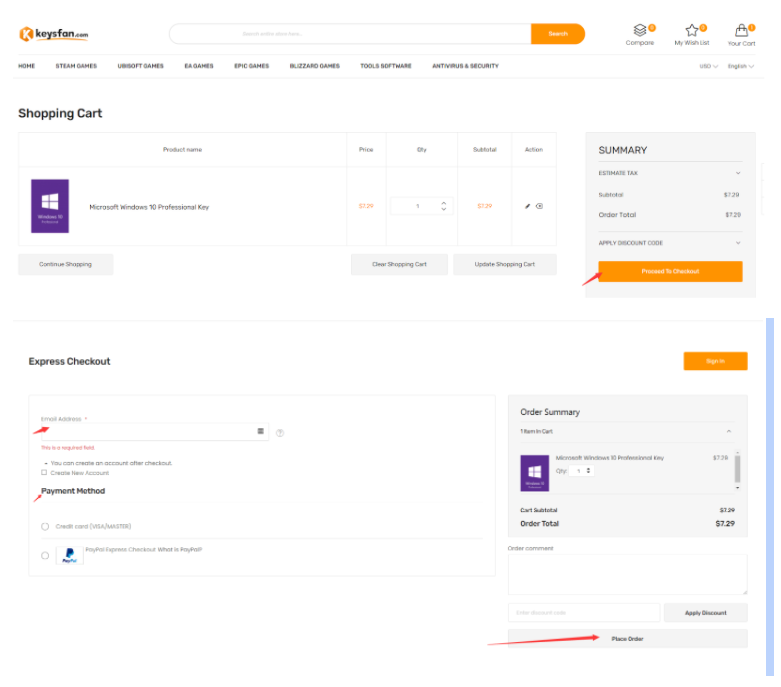Image resolution: width=781 pixels, height=687 pixels.
Task: Select PayPal Express Checkout radio button
Action: pos(45,555)
